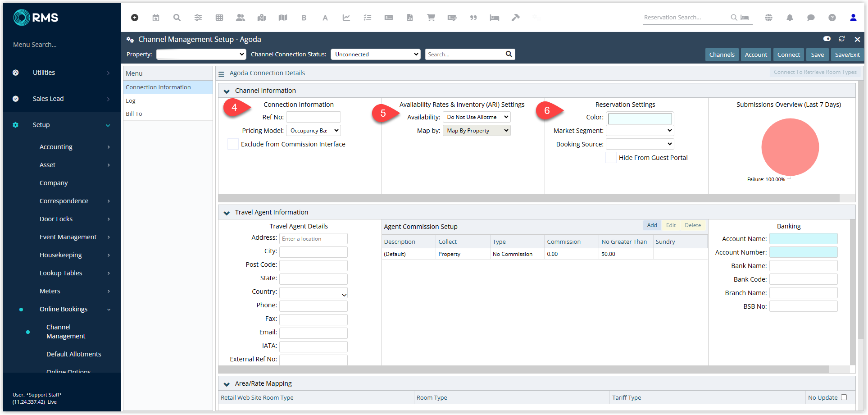Open the line chart toolbar icon
Image resolution: width=868 pixels, height=415 pixels.
click(346, 18)
